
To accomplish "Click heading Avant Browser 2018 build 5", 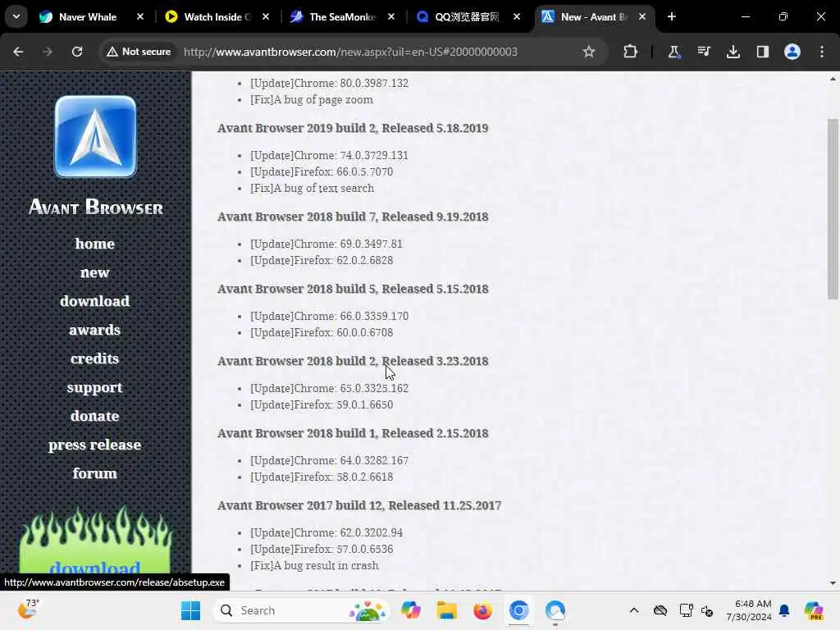I will click(353, 289).
